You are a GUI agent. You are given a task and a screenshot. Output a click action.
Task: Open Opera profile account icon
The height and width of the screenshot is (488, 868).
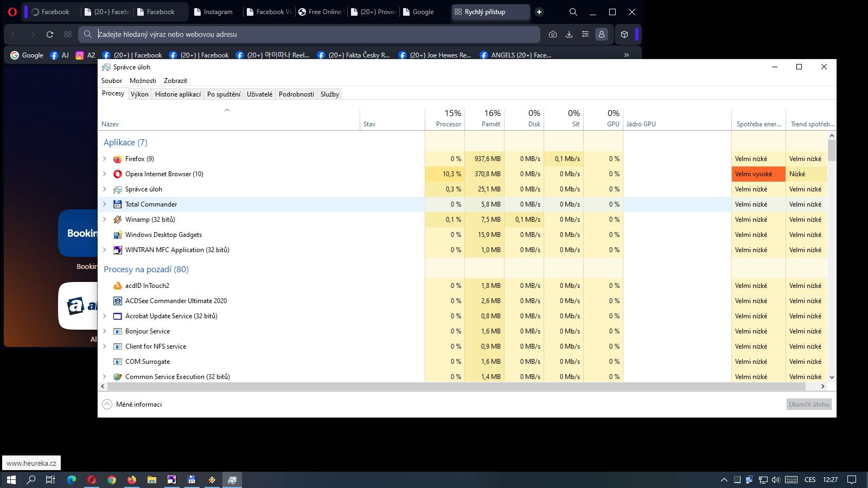(x=602, y=34)
